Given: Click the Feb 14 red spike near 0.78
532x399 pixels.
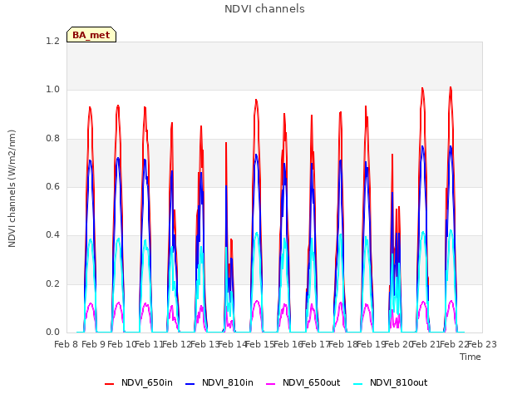Looking at the screenshot, I should tap(226, 144).
